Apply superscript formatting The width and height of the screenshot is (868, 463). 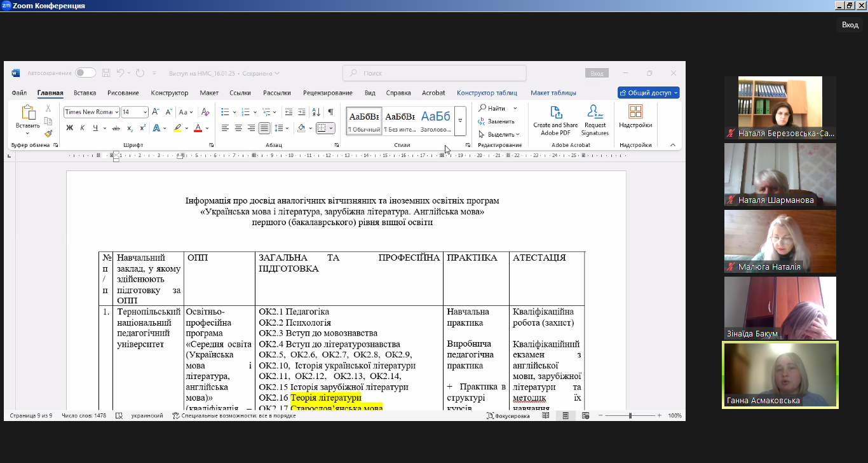[143, 128]
